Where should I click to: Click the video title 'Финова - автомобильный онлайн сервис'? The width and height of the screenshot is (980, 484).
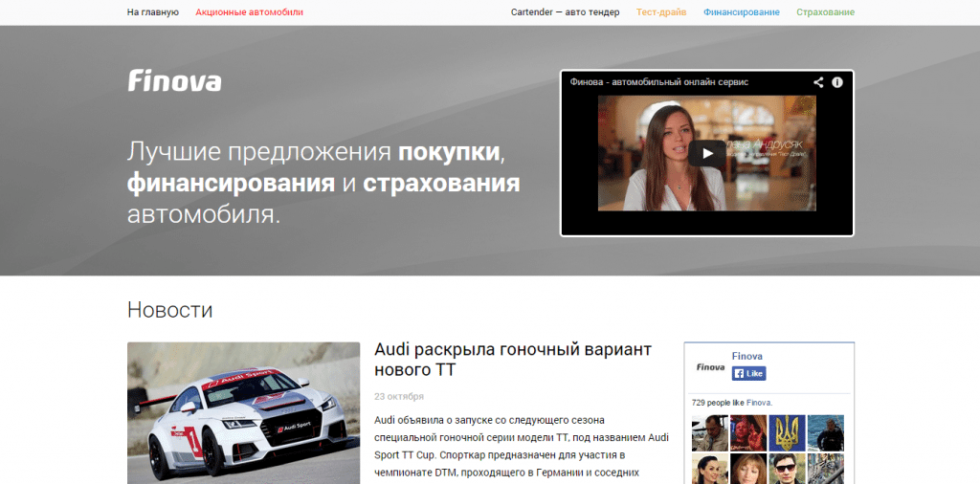(x=659, y=82)
